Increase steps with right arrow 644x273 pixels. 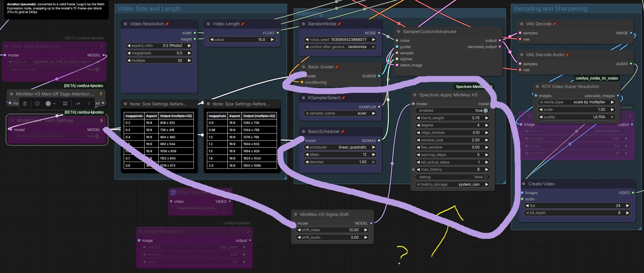point(374,154)
